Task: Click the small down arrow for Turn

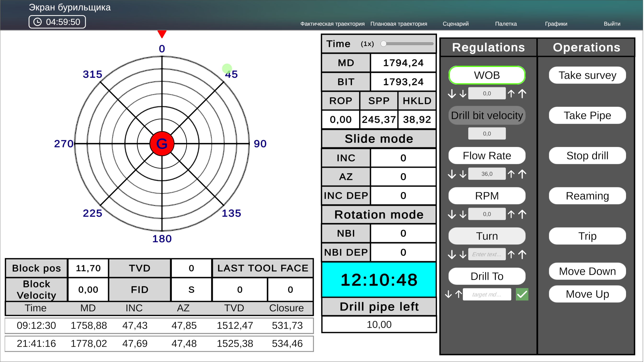Action: coord(463,254)
